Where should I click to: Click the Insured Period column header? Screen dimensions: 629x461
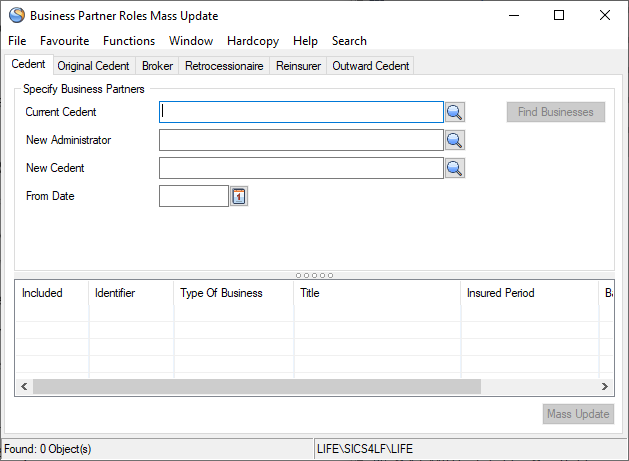coord(500,293)
